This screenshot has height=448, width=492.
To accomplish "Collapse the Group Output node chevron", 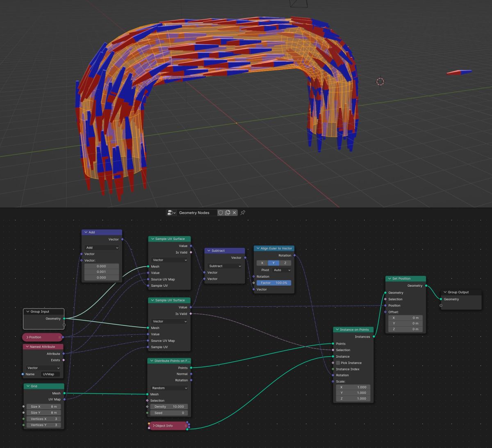I will (445, 292).
